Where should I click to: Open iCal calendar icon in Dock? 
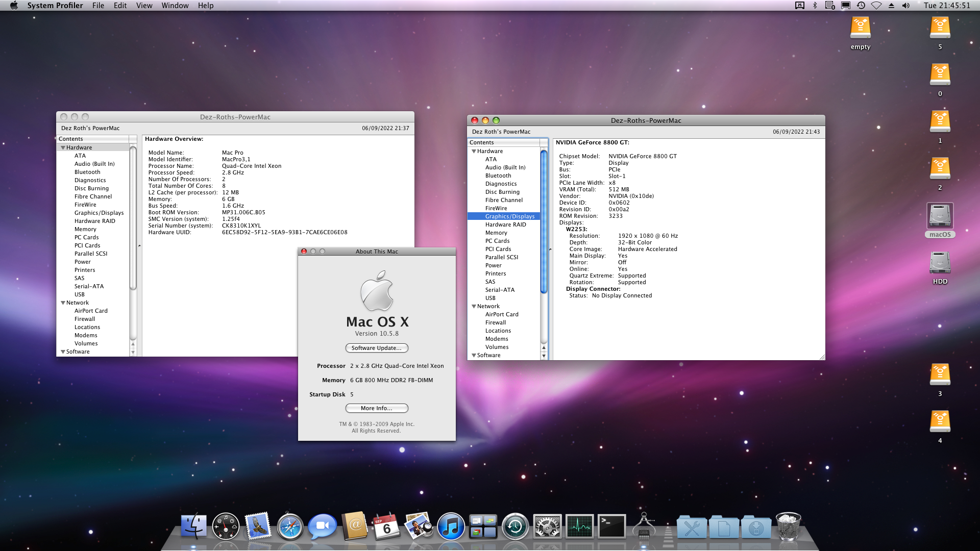(x=386, y=526)
